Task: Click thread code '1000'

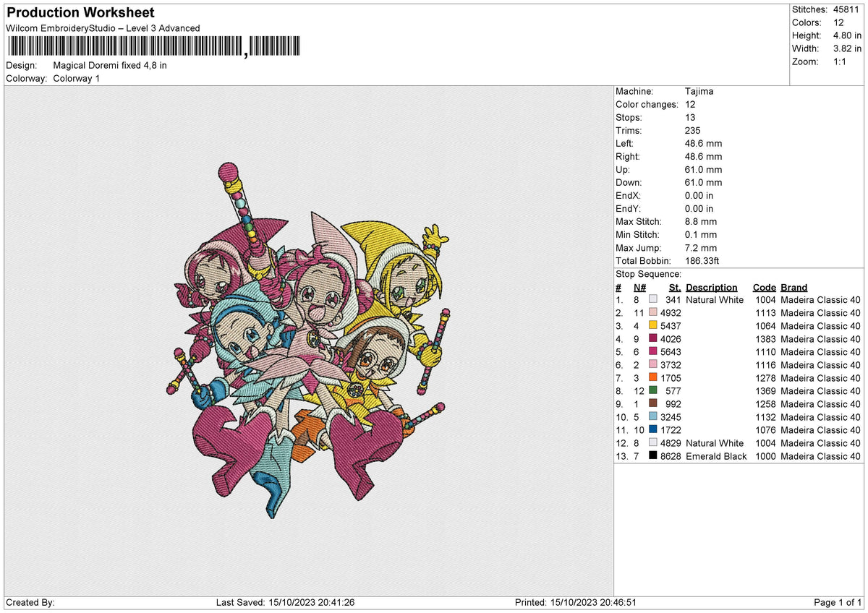Action: 765,456
